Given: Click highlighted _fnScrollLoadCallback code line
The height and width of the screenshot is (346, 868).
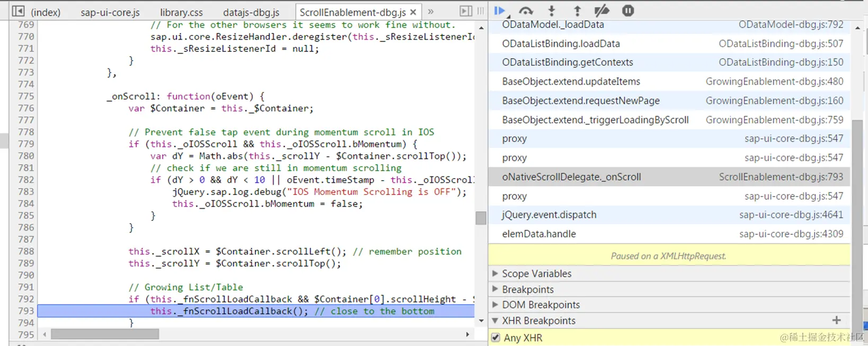Looking at the screenshot, I should 256,311.
